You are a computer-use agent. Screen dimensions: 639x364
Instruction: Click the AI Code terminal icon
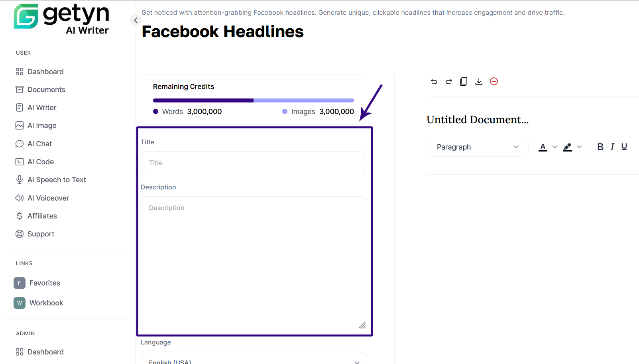(x=20, y=162)
